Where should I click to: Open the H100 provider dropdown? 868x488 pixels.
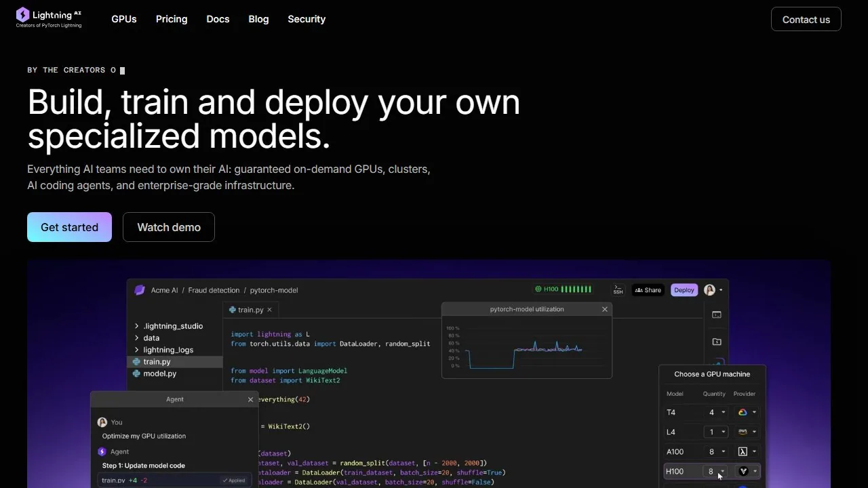point(747,471)
